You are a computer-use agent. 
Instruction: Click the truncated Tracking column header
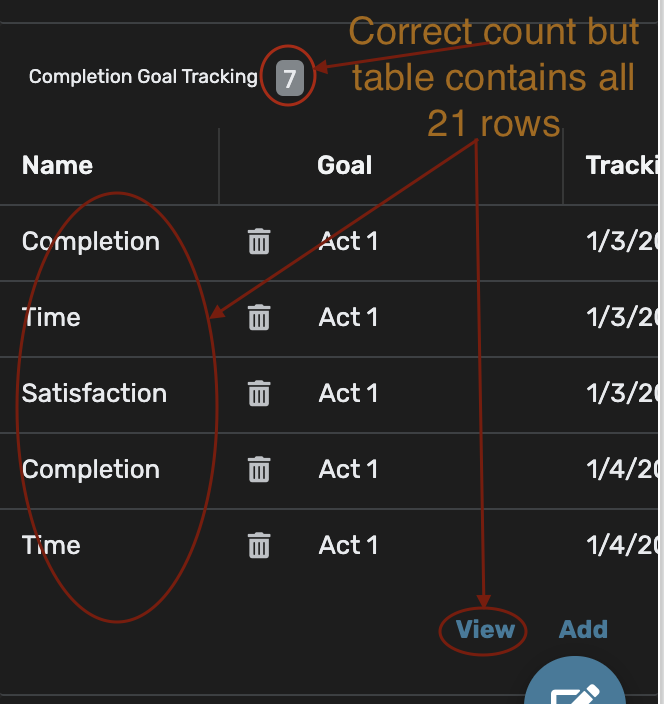(x=622, y=165)
